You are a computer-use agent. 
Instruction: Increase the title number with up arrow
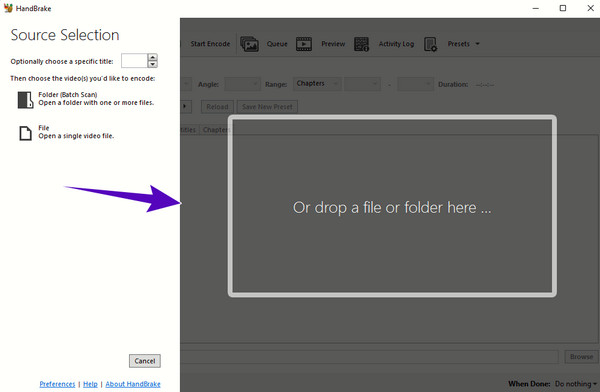153,57
